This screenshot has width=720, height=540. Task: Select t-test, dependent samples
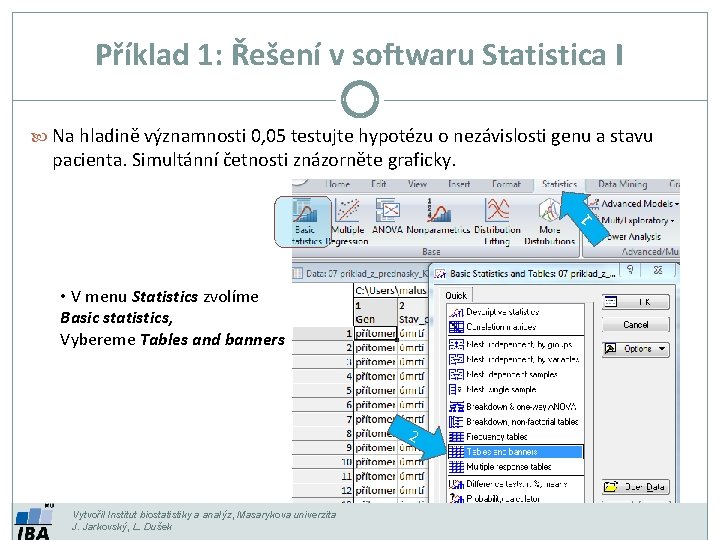coord(515,374)
